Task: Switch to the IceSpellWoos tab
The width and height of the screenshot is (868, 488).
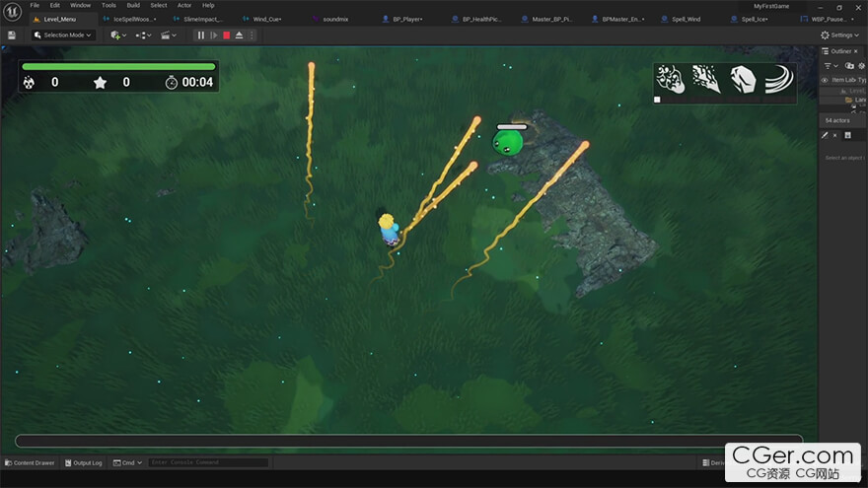Action: click(130, 19)
